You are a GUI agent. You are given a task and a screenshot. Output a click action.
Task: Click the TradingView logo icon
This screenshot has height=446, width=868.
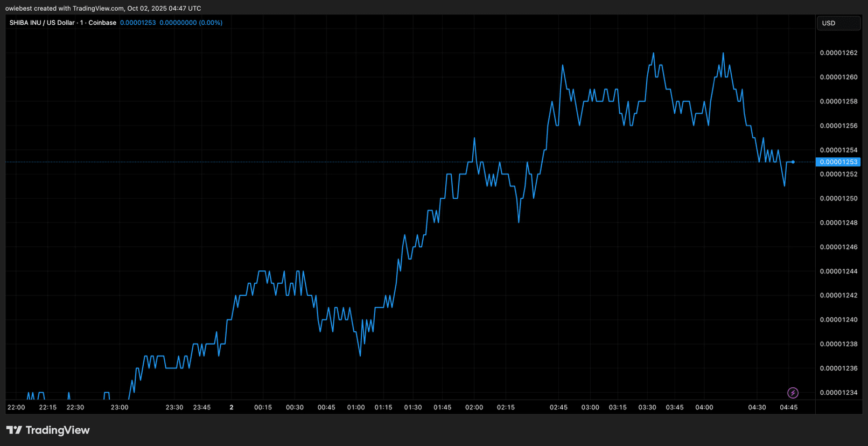click(x=14, y=430)
